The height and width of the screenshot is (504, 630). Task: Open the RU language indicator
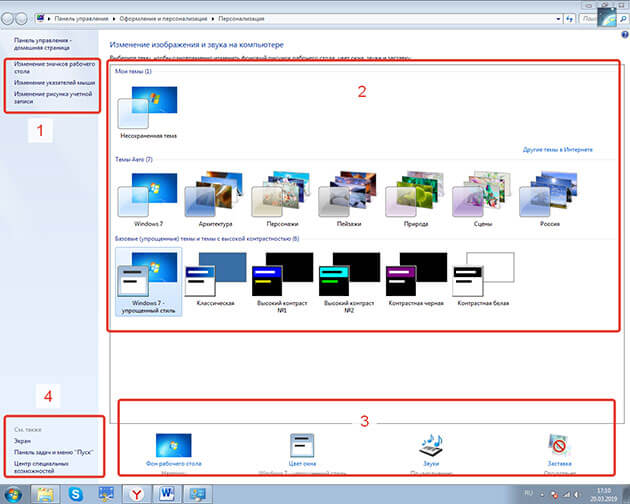tap(528, 493)
